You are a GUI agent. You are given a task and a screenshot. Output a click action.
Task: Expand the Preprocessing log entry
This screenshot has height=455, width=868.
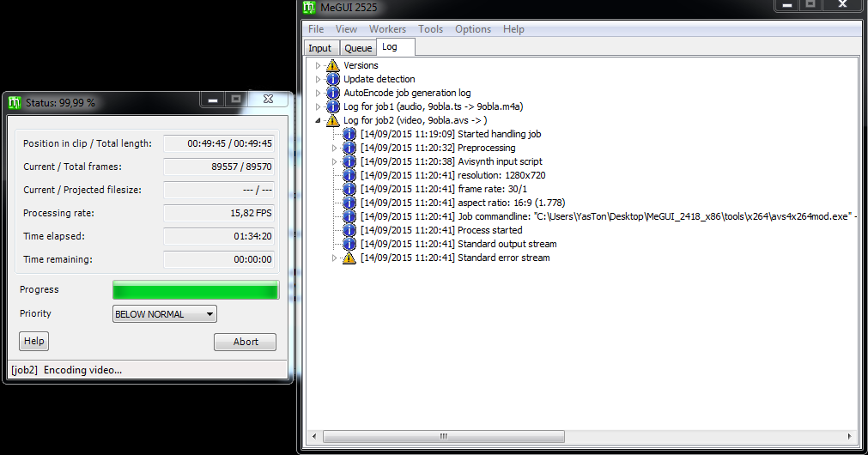pyautogui.click(x=334, y=148)
